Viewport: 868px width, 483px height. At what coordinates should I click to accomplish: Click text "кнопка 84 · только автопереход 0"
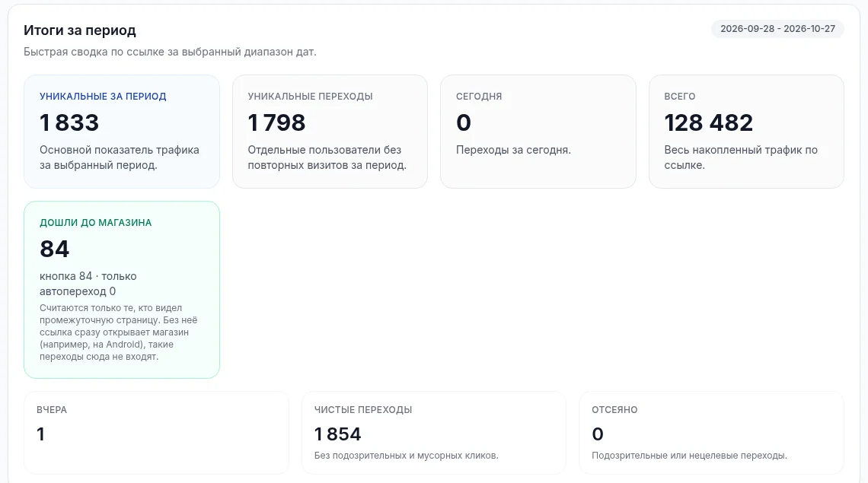click(88, 284)
